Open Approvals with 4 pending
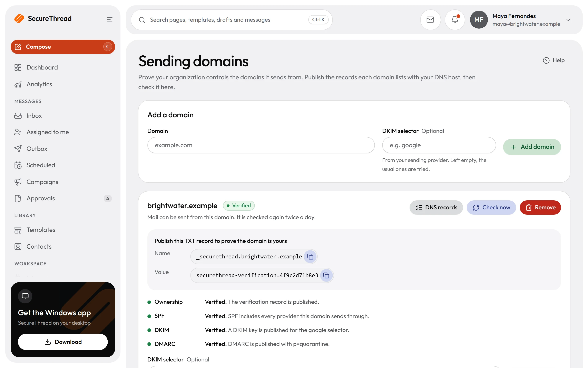The width and height of the screenshot is (588, 368). [x=63, y=198]
